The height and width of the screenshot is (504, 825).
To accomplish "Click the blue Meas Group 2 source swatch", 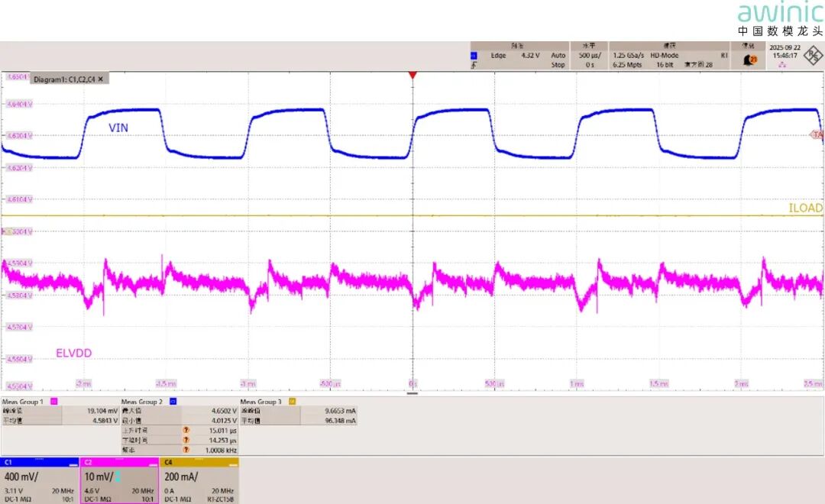I will pos(173,402).
